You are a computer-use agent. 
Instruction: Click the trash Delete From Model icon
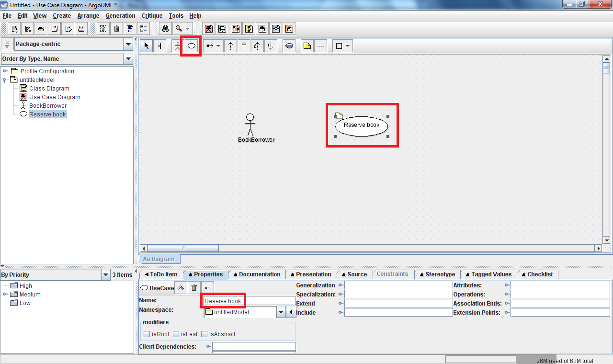(116, 29)
